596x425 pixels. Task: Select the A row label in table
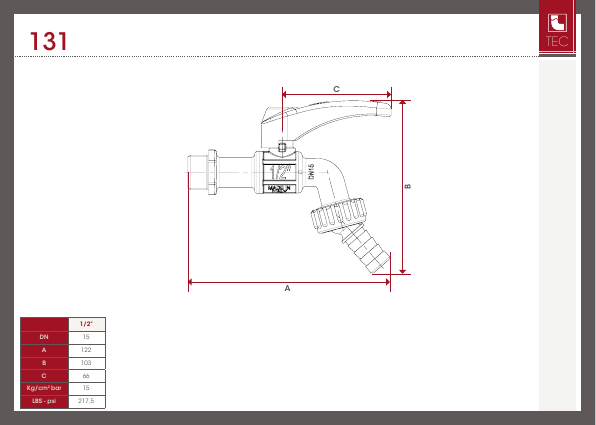[44, 350]
